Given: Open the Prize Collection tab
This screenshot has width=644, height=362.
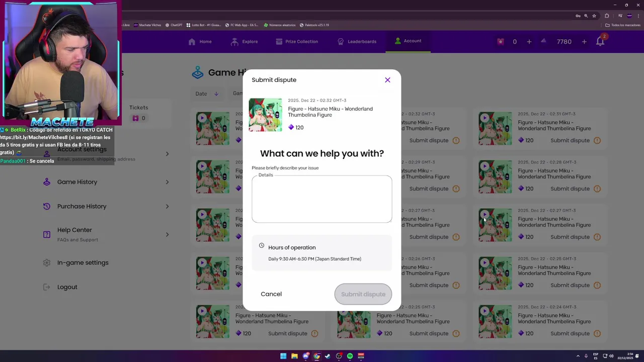Looking at the screenshot, I should coord(297,42).
